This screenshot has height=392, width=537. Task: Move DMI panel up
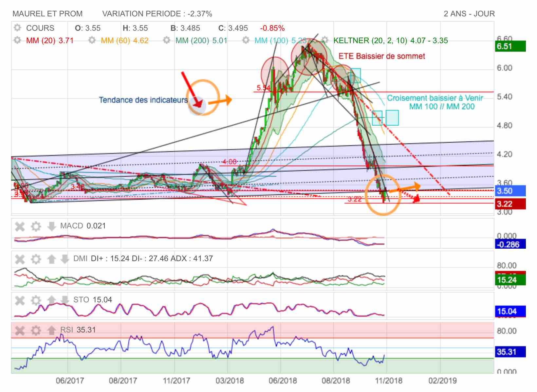click(x=51, y=259)
